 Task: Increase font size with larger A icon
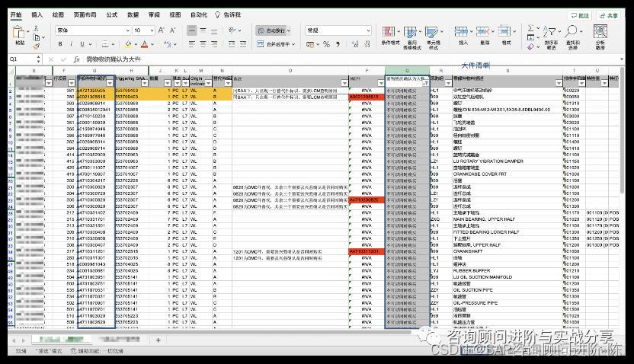pos(162,30)
